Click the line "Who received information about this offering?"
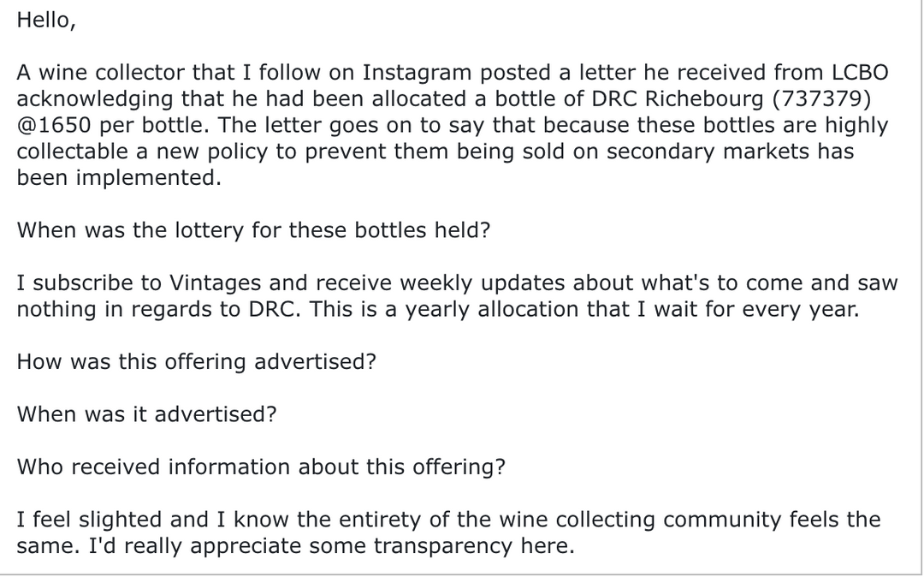924x577 pixels. pyautogui.click(x=261, y=467)
